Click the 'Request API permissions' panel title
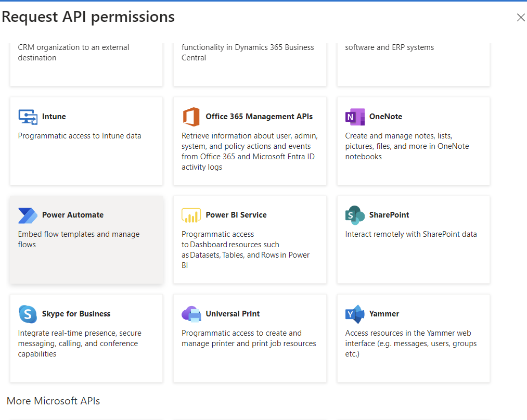Viewport: 527px width, 420px height. pos(88,17)
